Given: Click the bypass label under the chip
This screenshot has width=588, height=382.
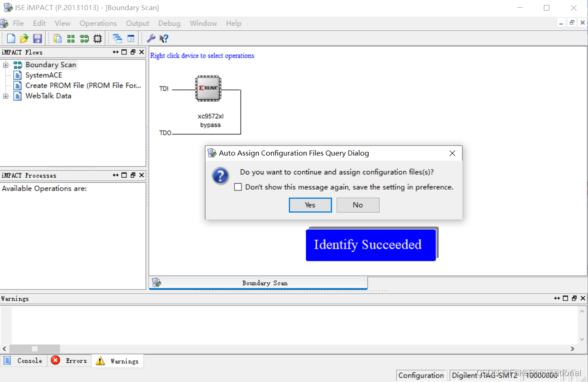Looking at the screenshot, I should [210, 125].
